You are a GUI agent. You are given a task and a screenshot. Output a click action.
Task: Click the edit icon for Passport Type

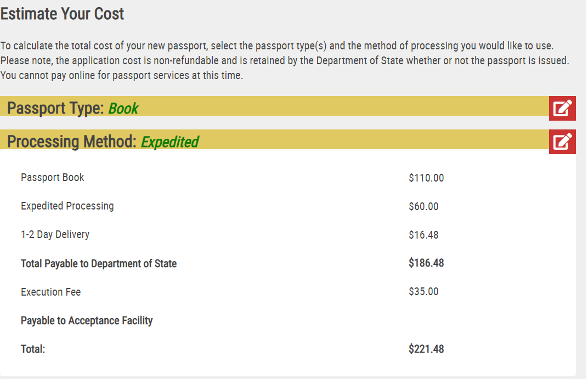tap(562, 109)
